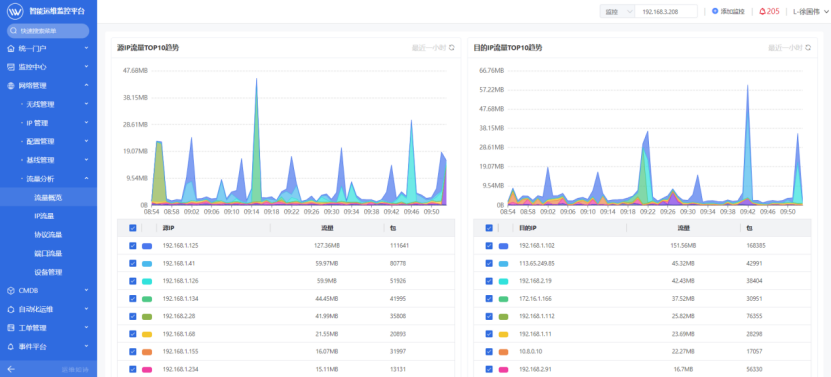Viewport: 831px width, 377px height.
Task: Click the pink swatch for 192.168.1.234
Action: 147,369
